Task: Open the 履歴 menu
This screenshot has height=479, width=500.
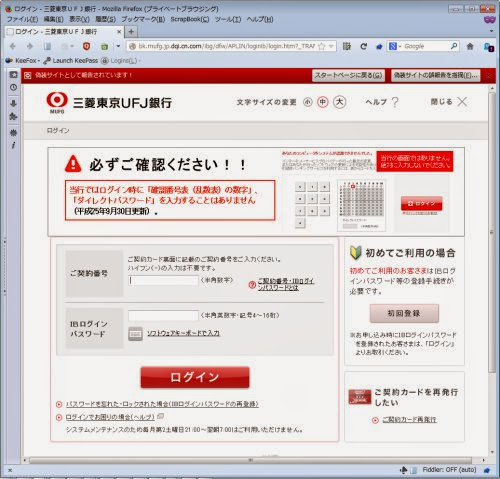Action: point(105,19)
